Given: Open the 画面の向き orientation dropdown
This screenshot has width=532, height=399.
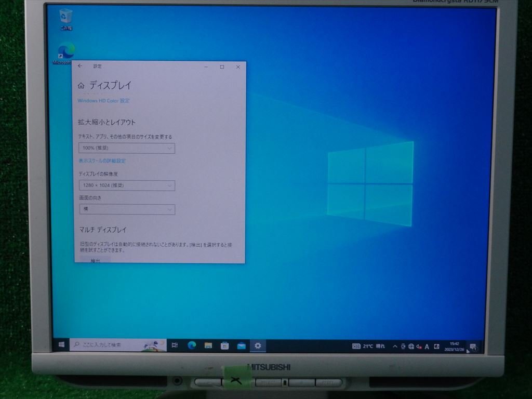Looking at the screenshot, I should coord(127,209).
